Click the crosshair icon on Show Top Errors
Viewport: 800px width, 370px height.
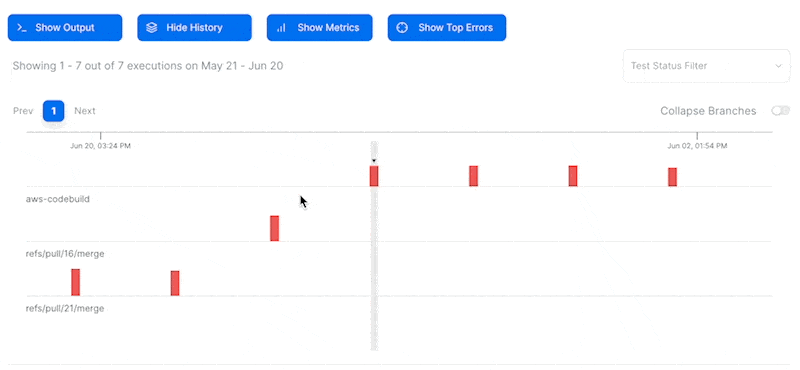coord(402,28)
